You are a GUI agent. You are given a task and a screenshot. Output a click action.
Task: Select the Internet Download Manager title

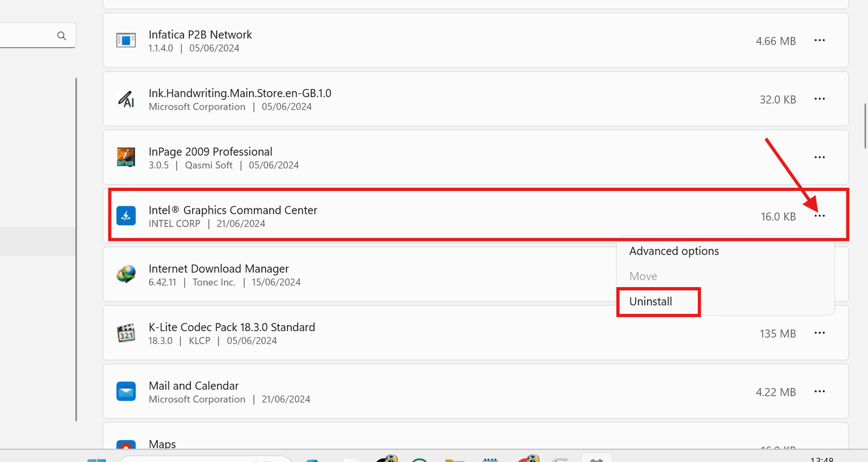(x=219, y=269)
